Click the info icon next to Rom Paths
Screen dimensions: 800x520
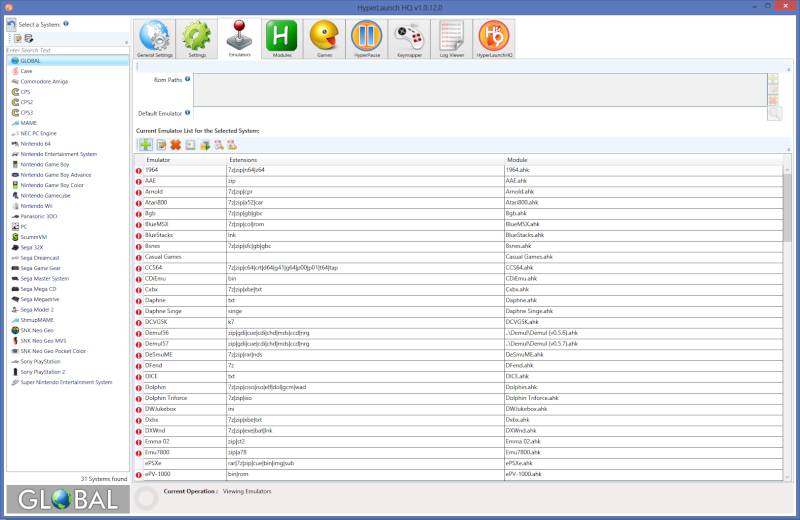tap(188, 79)
